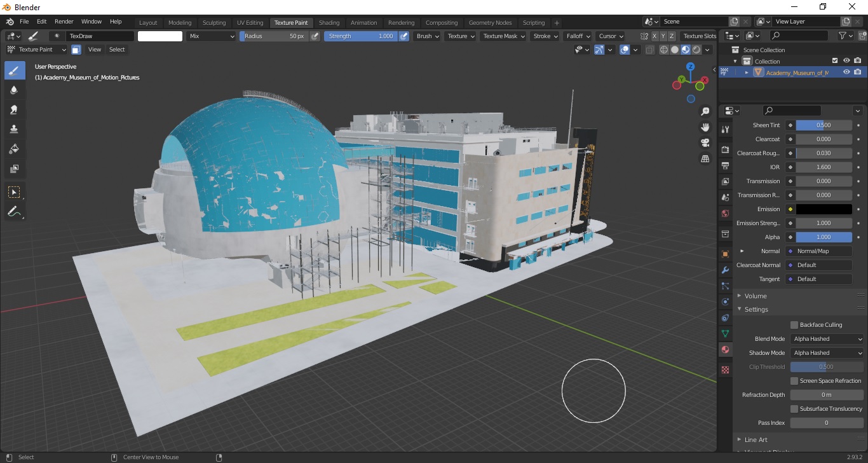This screenshot has width=868, height=463.
Task: Open the Particles properties tab
Action: (725, 286)
